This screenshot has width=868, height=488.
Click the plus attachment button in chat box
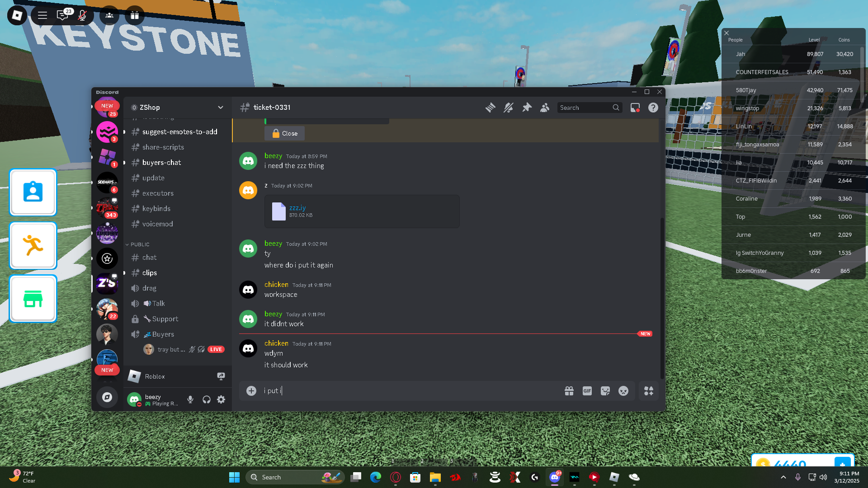coord(251,391)
